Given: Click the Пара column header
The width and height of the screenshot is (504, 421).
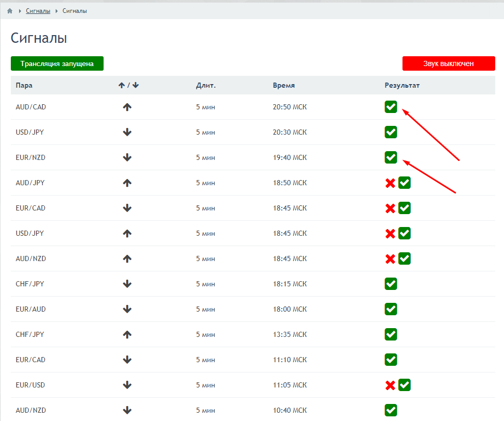Looking at the screenshot, I should [x=24, y=85].
